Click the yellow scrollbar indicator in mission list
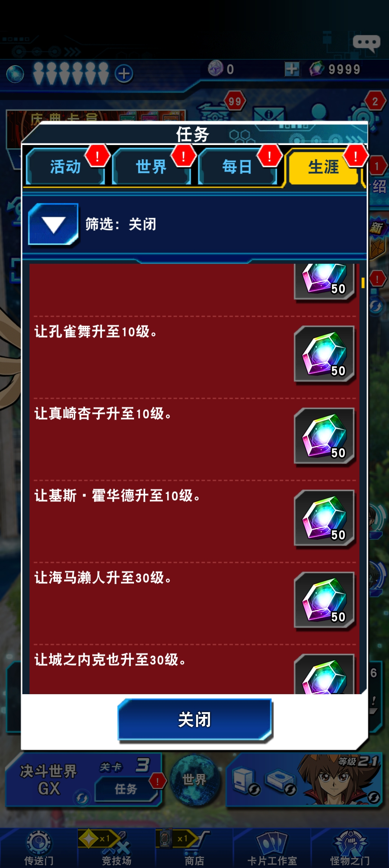The height and width of the screenshot is (868, 389). coord(363,283)
